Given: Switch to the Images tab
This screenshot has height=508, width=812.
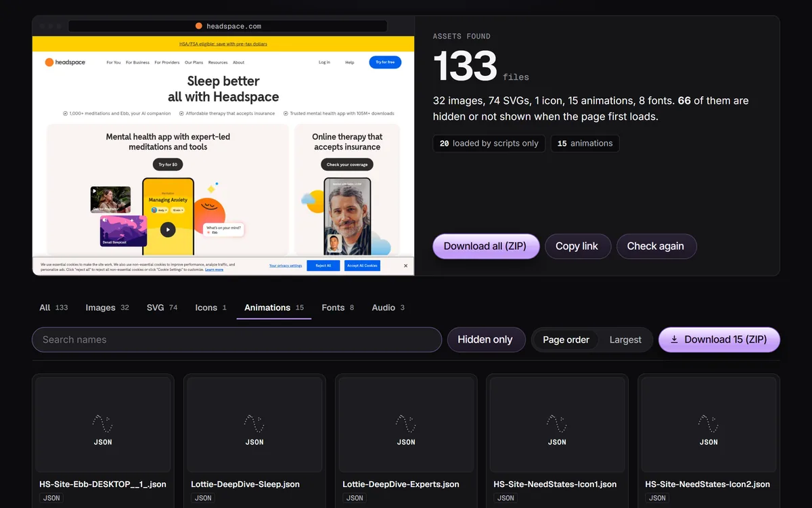Looking at the screenshot, I should pos(107,308).
